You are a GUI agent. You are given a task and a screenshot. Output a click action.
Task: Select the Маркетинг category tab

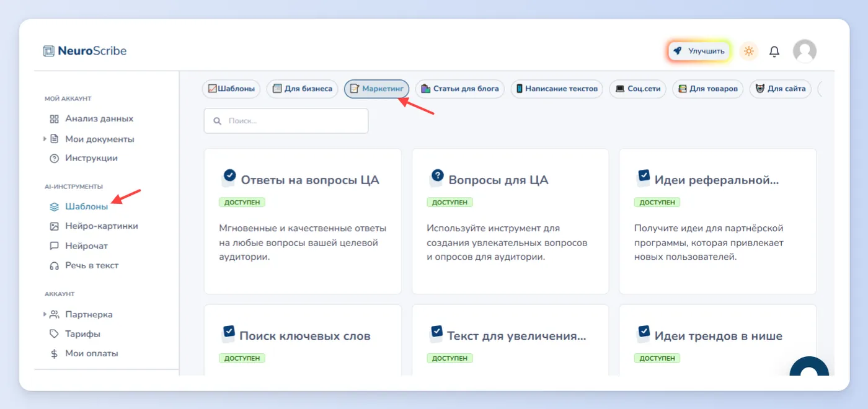click(377, 89)
